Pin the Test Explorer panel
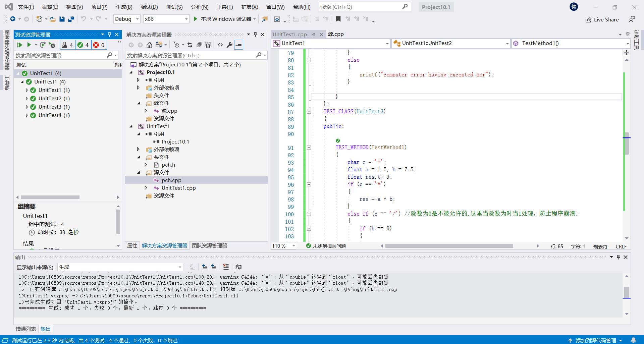 tap(110, 35)
